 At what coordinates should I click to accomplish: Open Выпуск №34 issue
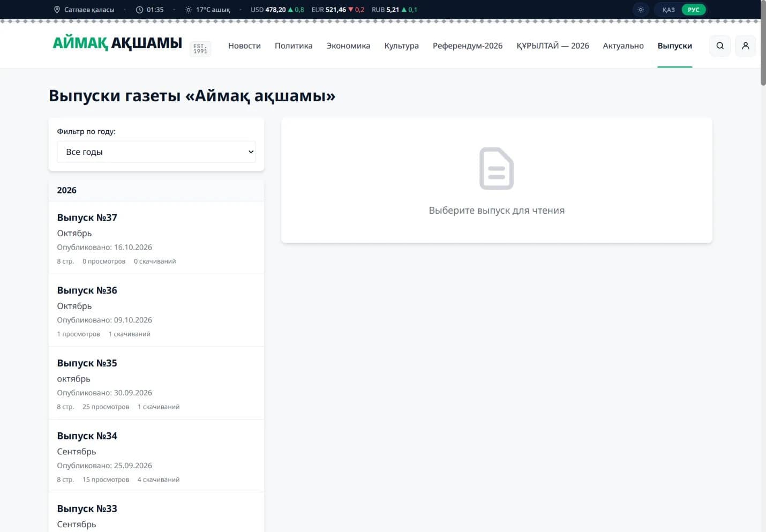(x=156, y=456)
